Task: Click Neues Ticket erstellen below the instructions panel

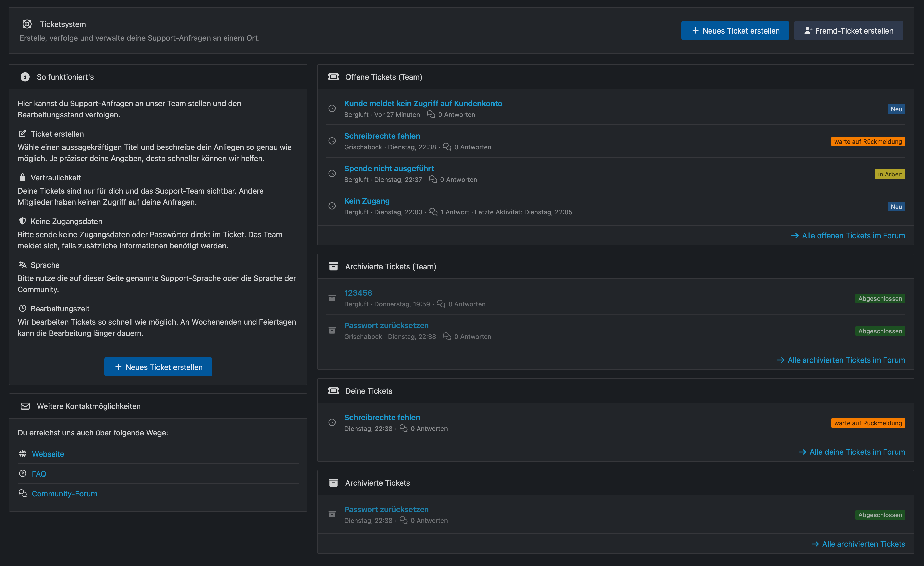Action: click(158, 367)
